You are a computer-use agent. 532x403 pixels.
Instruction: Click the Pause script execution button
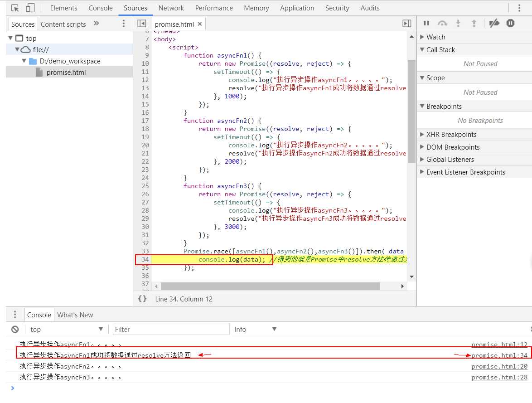426,23
